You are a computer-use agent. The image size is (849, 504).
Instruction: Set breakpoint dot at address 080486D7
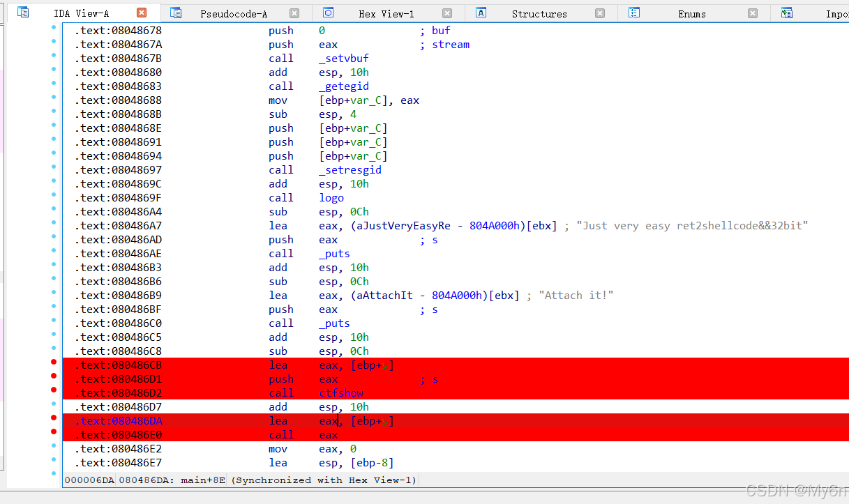(x=54, y=404)
